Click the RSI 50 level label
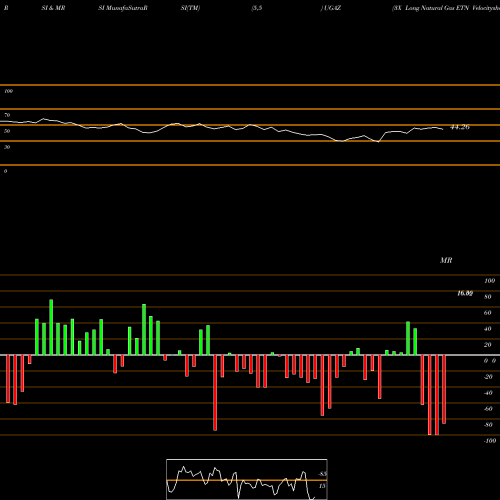The height and width of the screenshot is (500, 500). click(x=7, y=131)
